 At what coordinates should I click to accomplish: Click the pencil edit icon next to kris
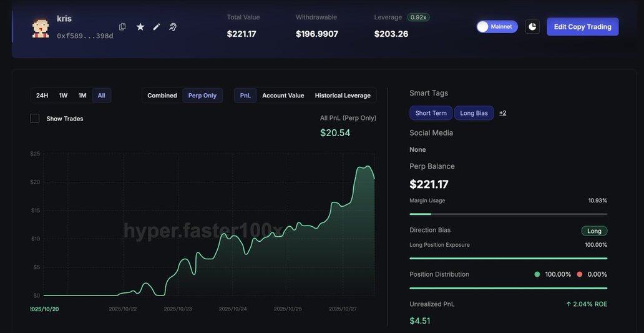(x=157, y=27)
